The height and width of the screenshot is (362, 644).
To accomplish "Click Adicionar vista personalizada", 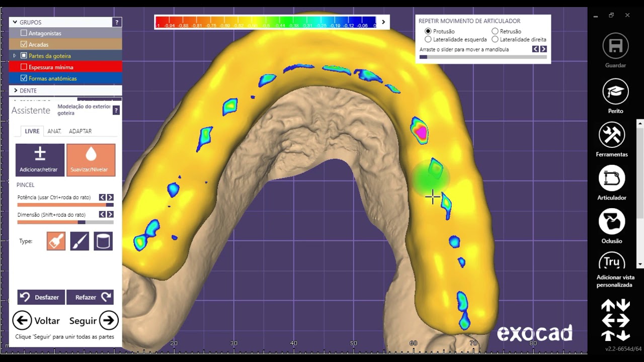I will click(614, 281).
